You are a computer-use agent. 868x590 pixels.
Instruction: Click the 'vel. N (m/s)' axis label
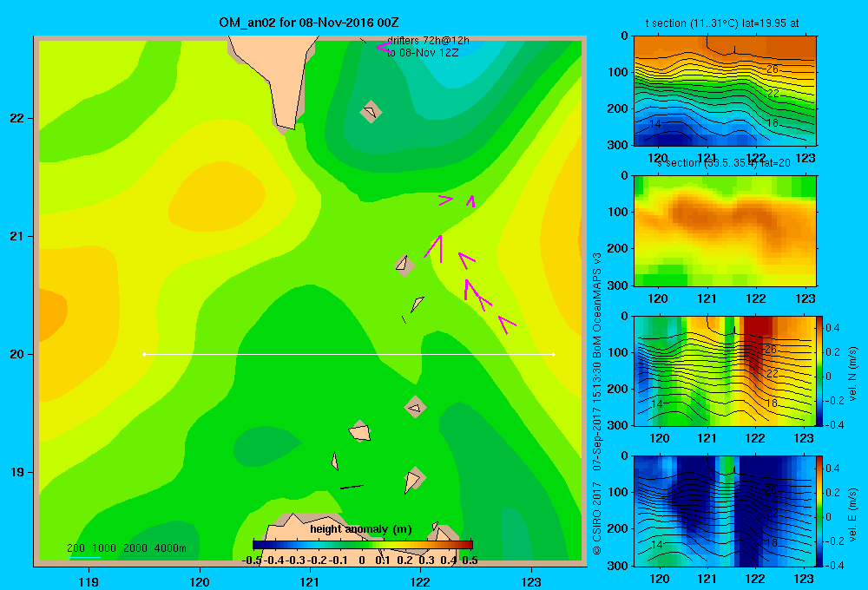tap(853, 374)
